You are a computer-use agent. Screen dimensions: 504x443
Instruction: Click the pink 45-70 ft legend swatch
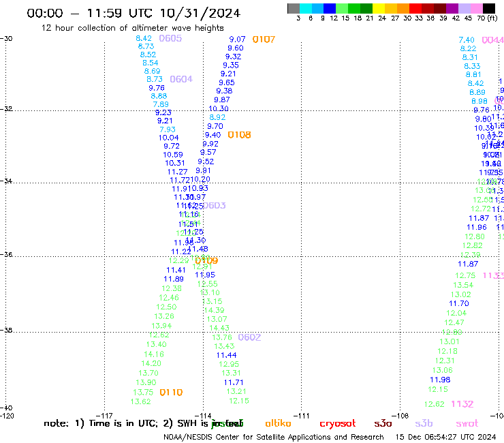click(477, 8)
